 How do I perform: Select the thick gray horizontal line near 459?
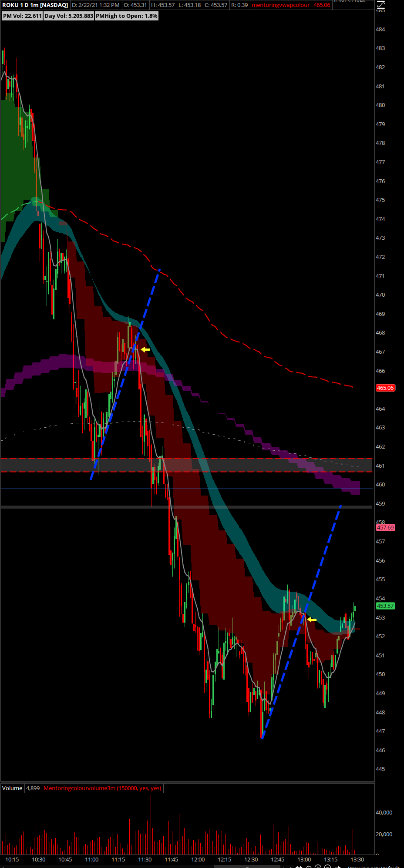[186, 507]
